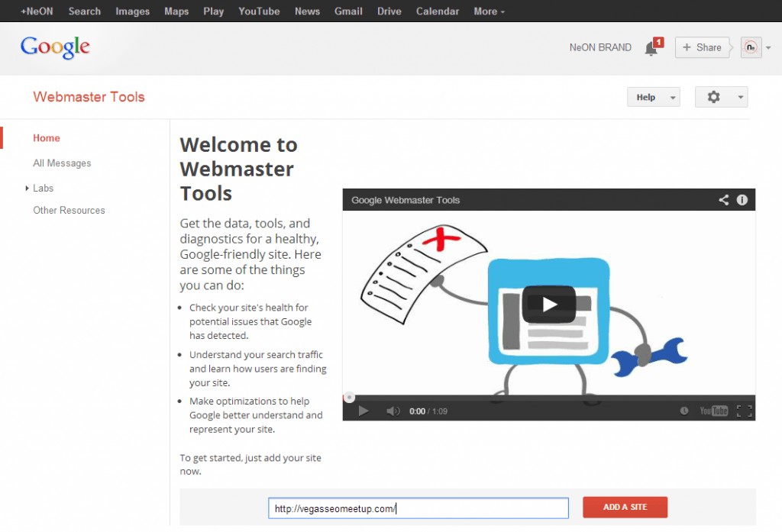The image size is (782, 532).
Task: Enter fullscreen mode on the video
Action: click(x=745, y=411)
